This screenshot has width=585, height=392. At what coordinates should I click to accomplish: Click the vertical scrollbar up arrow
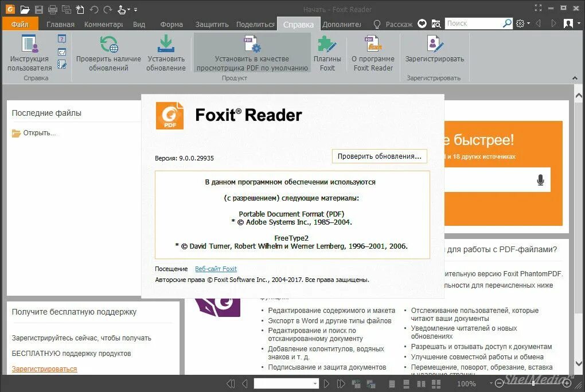pos(579,96)
